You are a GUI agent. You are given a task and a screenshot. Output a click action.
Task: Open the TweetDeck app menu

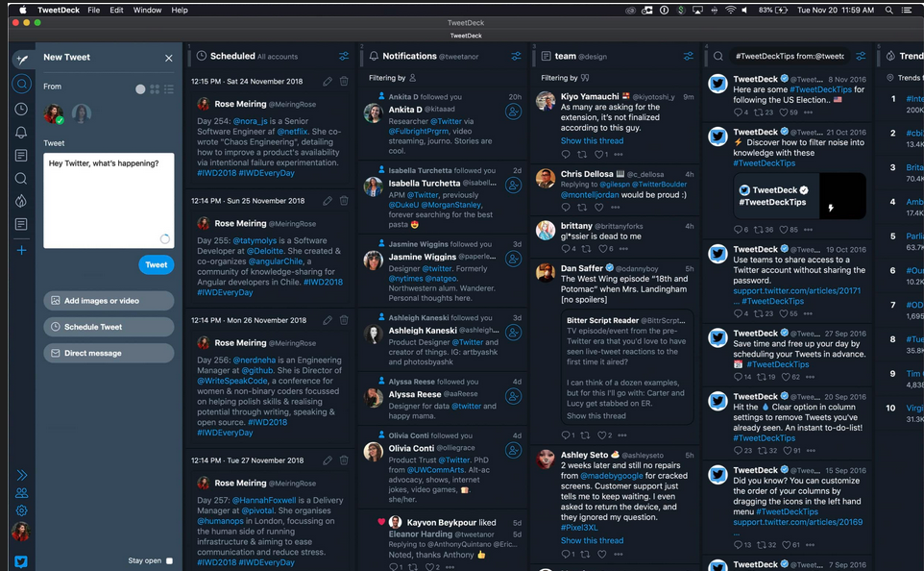tap(59, 10)
